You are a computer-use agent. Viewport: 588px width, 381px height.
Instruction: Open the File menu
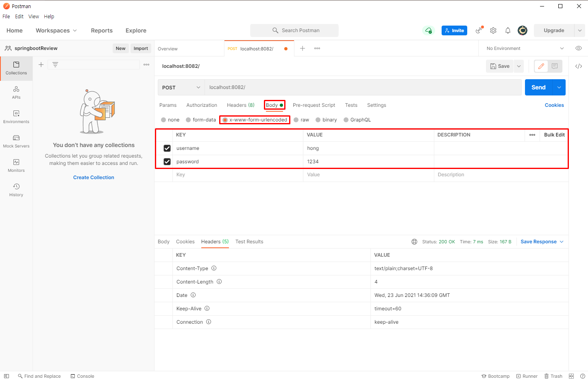pos(6,17)
